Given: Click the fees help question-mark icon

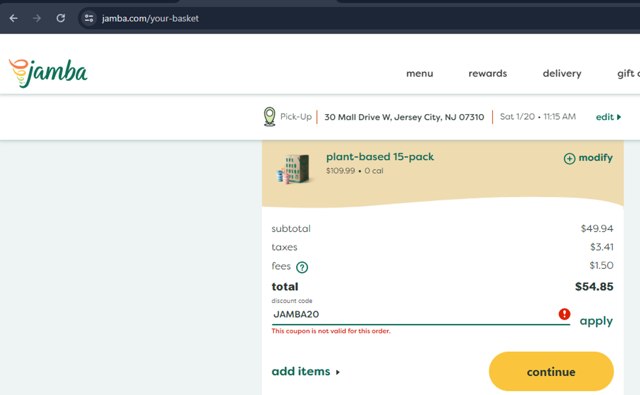Looking at the screenshot, I should coord(302,267).
